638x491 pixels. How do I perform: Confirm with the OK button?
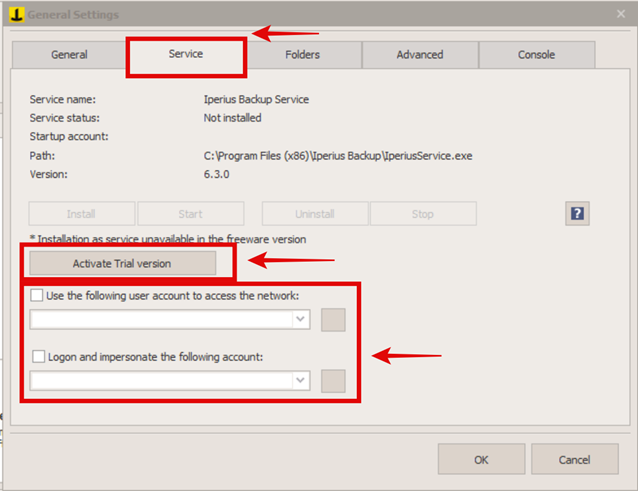tap(481, 459)
